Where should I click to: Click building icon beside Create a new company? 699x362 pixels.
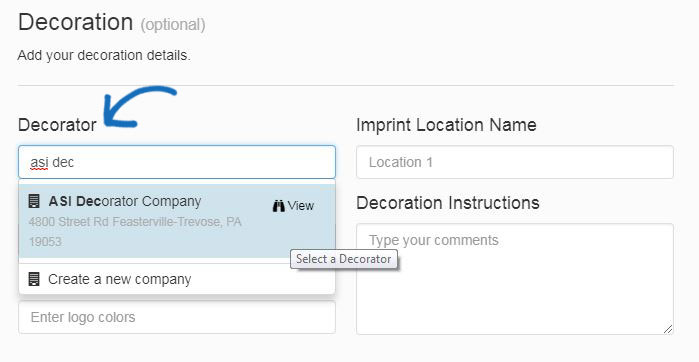click(34, 279)
